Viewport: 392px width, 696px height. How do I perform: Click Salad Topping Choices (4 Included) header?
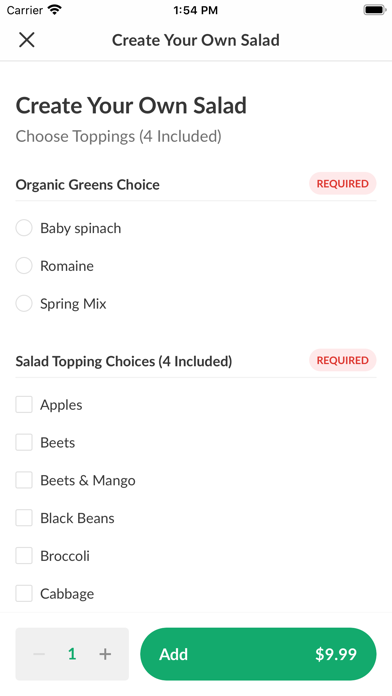coord(124,361)
